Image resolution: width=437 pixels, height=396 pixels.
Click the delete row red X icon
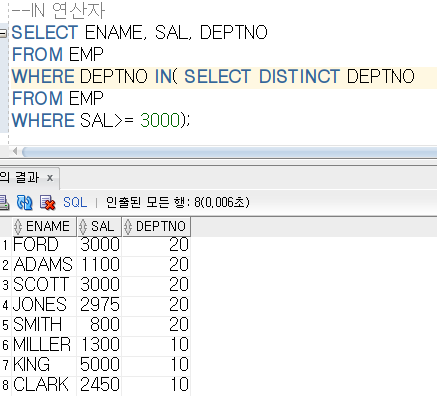click(x=47, y=202)
